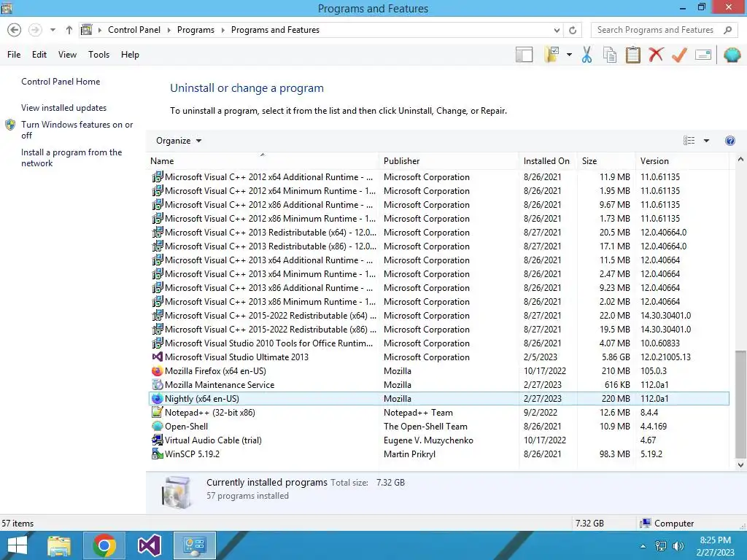Select the Open-Shell program icon

coord(158,426)
